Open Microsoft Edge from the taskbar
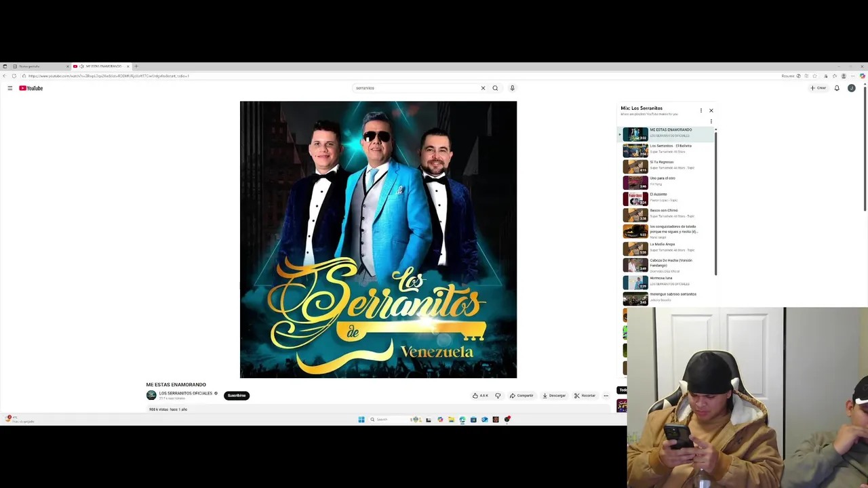868x488 pixels. 462,420
